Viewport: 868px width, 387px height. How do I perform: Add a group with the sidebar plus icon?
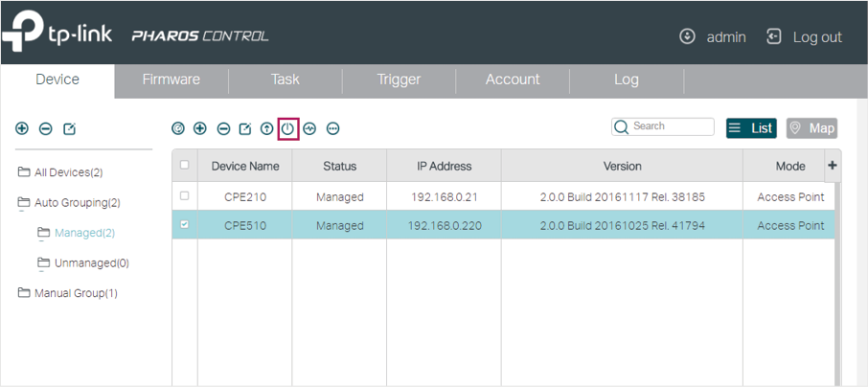click(22, 128)
